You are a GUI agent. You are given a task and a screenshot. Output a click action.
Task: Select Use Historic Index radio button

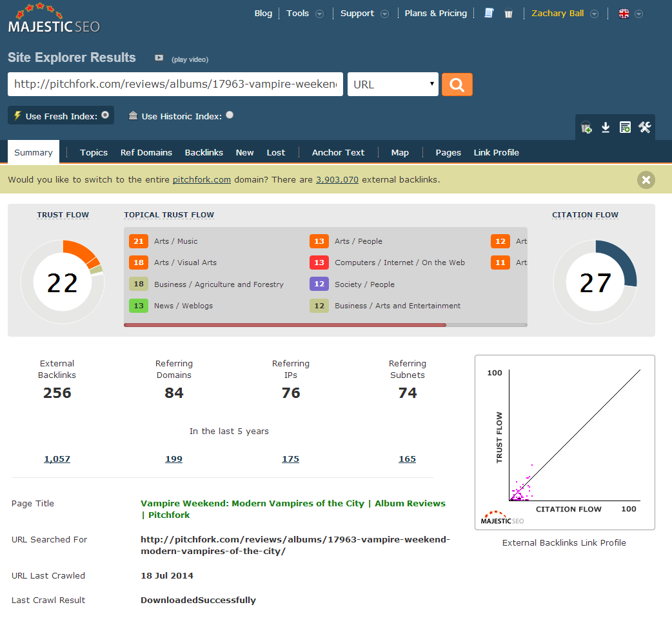pos(230,115)
